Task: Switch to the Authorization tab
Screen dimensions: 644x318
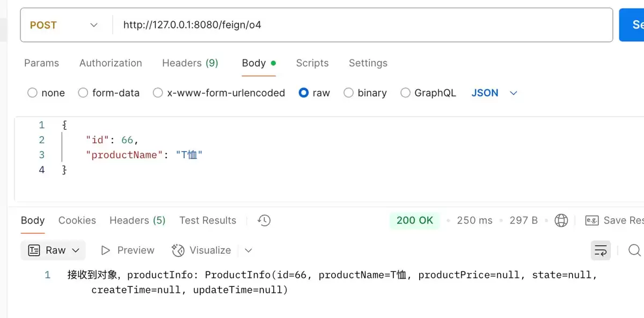Action: tap(111, 63)
